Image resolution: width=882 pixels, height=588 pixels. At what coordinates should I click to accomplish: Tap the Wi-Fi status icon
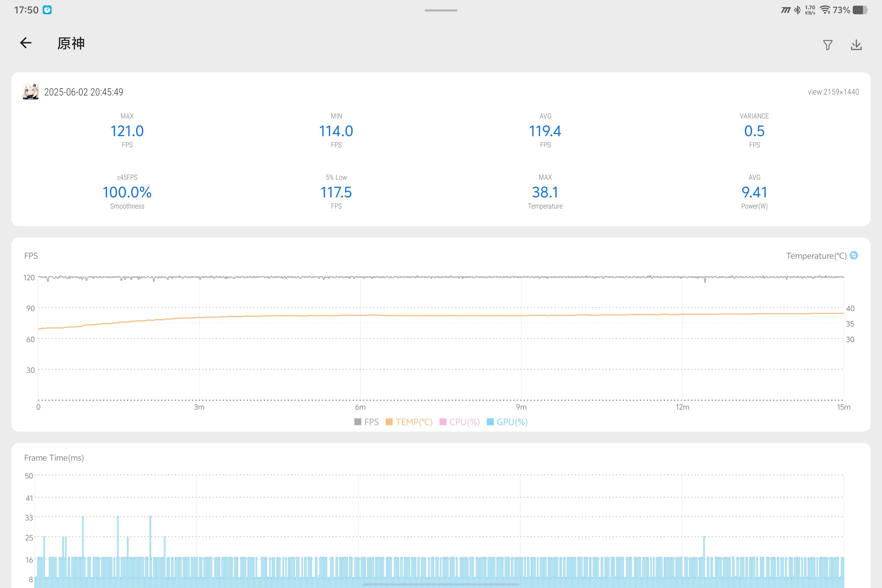825,10
